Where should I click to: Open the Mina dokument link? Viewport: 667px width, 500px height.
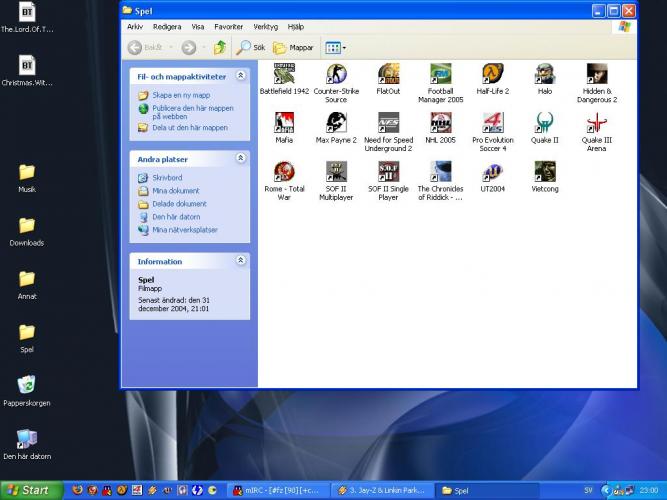(175, 191)
